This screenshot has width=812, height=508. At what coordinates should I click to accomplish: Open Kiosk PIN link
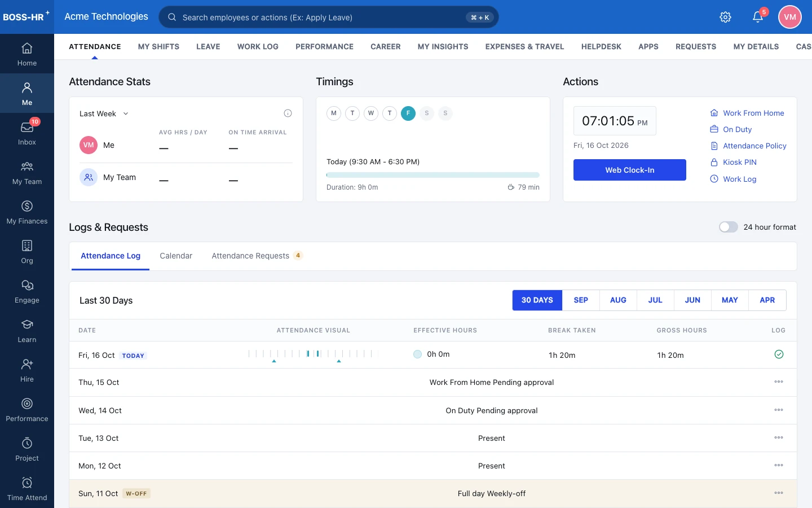(x=733, y=162)
